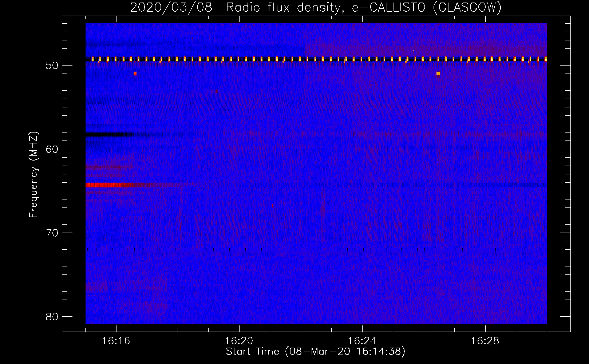Click the 80 MHz frequency tick label
This screenshot has width=589, height=364.
52,317
